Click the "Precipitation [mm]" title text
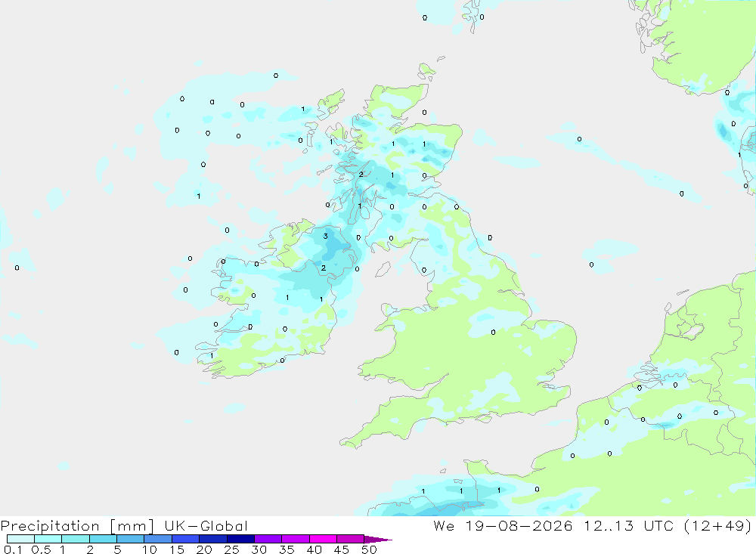The image size is (756, 554). click(77, 526)
